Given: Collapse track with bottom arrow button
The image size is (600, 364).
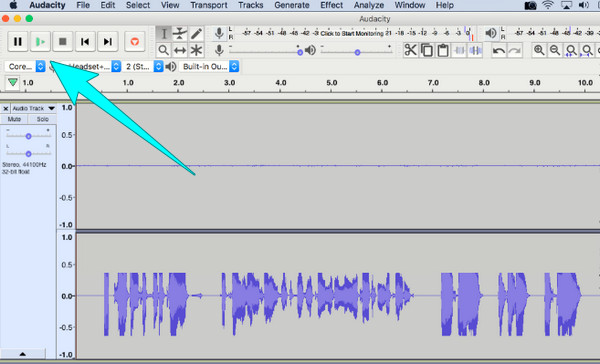Looking at the screenshot, I should 23,354.
